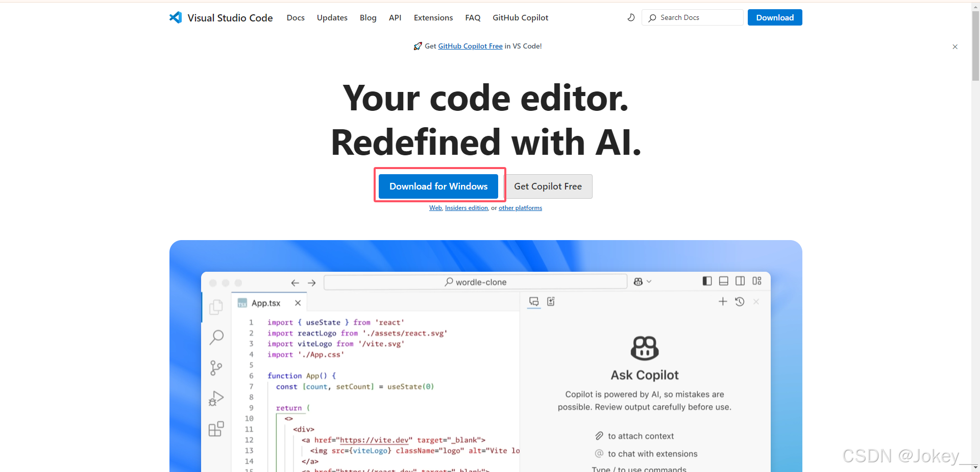Click the paperclip attach context icon
This screenshot has height=472, width=980.
[599, 436]
